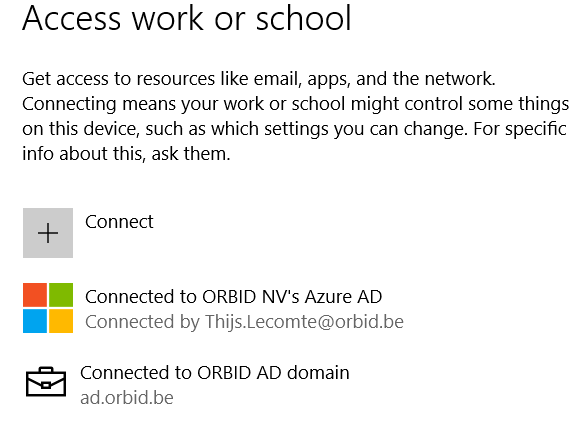Click the ad.orbid.be domain text
The width and height of the screenshot is (577, 429).
tap(127, 398)
